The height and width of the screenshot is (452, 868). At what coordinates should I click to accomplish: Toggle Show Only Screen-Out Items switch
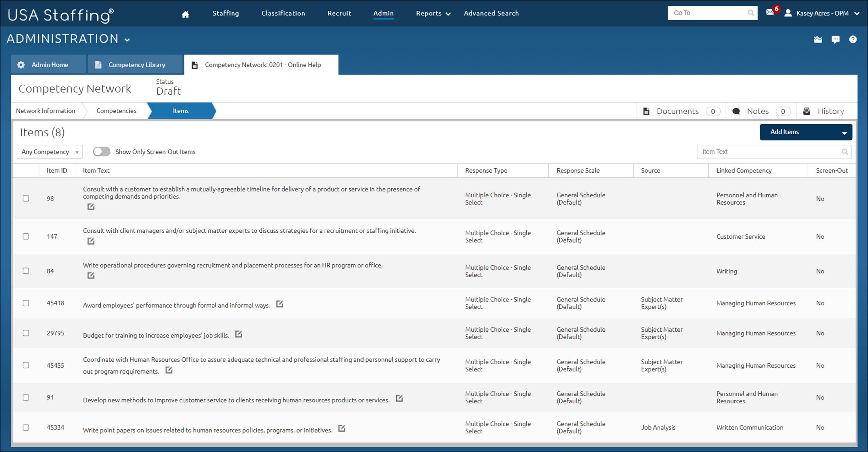click(x=101, y=152)
